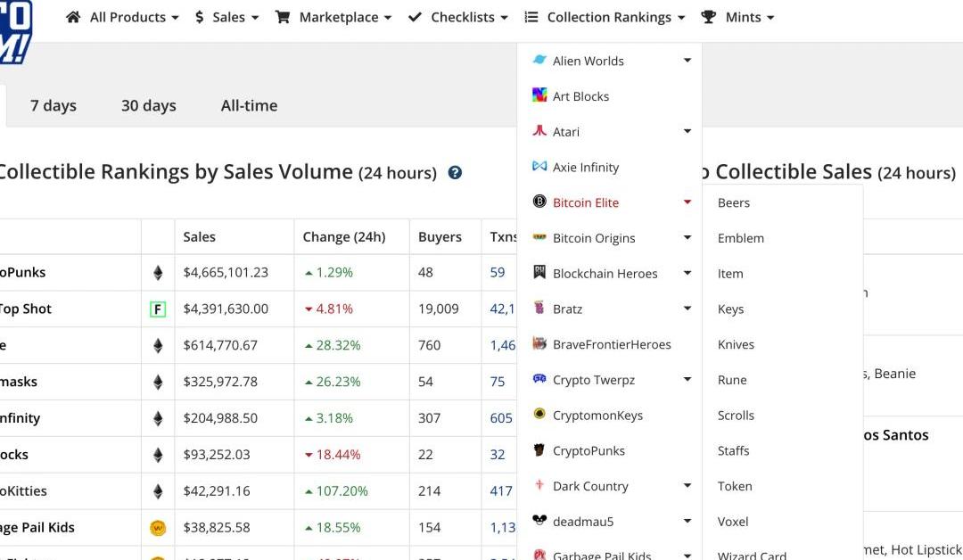This screenshot has height=560, width=963.
Task: Expand the Dark Country submenu arrow
Action: [687, 486]
